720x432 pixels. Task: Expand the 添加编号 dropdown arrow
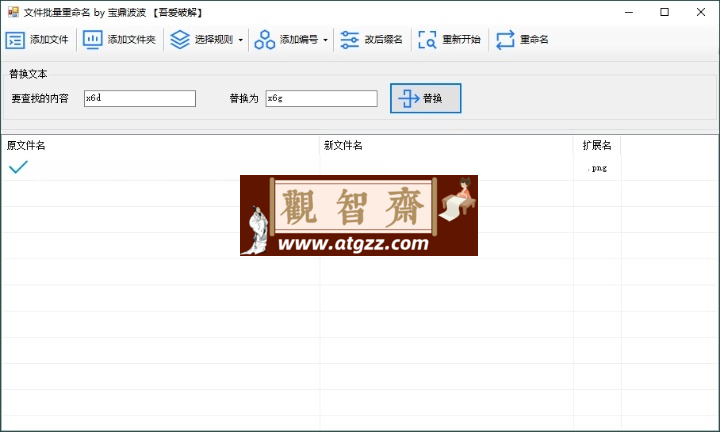(x=325, y=40)
